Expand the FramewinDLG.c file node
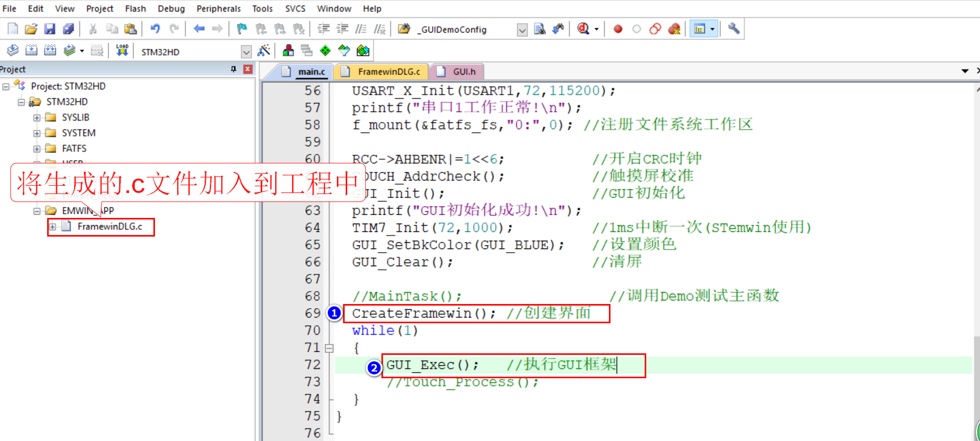 point(52,227)
